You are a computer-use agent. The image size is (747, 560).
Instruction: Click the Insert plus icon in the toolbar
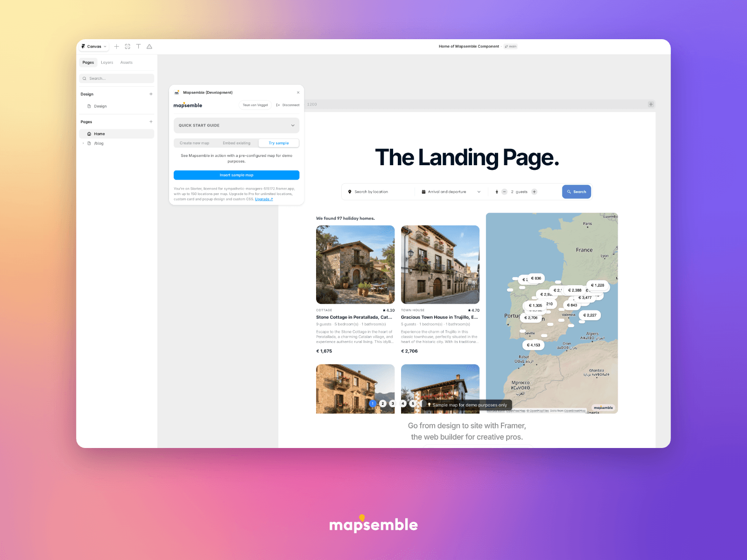117,47
